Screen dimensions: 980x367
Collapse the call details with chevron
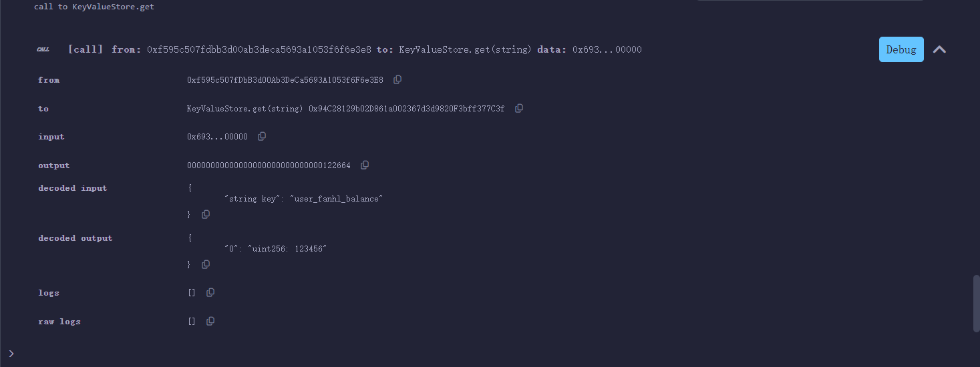(x=939, y=49)
